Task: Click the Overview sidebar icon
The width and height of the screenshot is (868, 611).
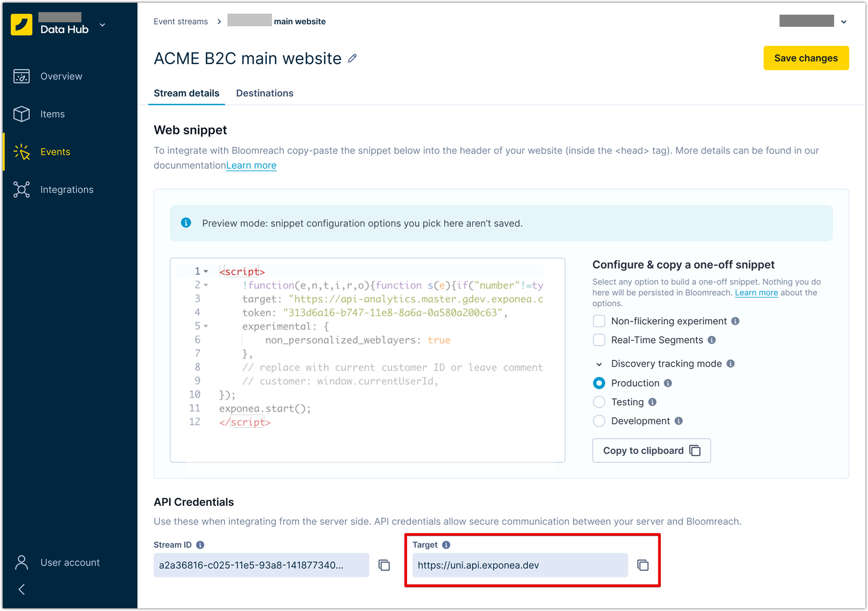Action: (22, 76)
